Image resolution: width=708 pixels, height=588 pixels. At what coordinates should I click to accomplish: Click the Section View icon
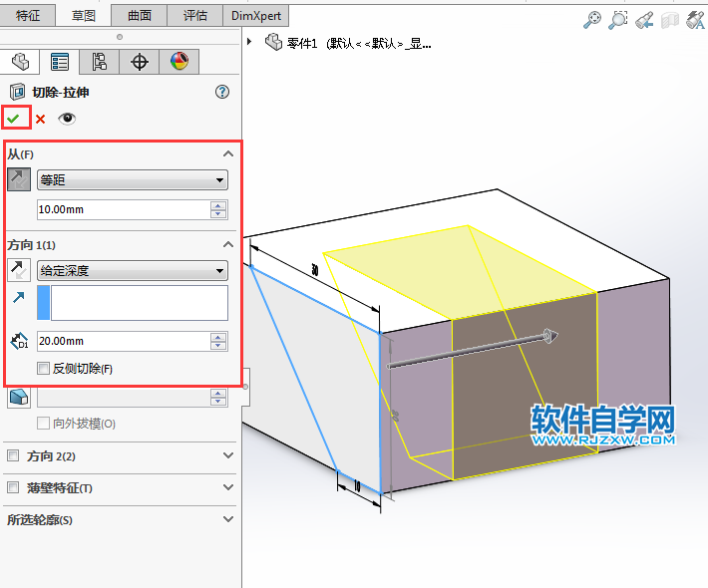pos(670,20)
